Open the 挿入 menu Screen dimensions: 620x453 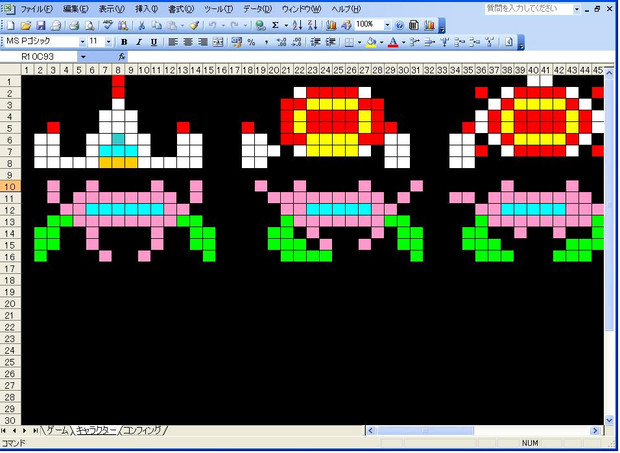tap(147, 9)
